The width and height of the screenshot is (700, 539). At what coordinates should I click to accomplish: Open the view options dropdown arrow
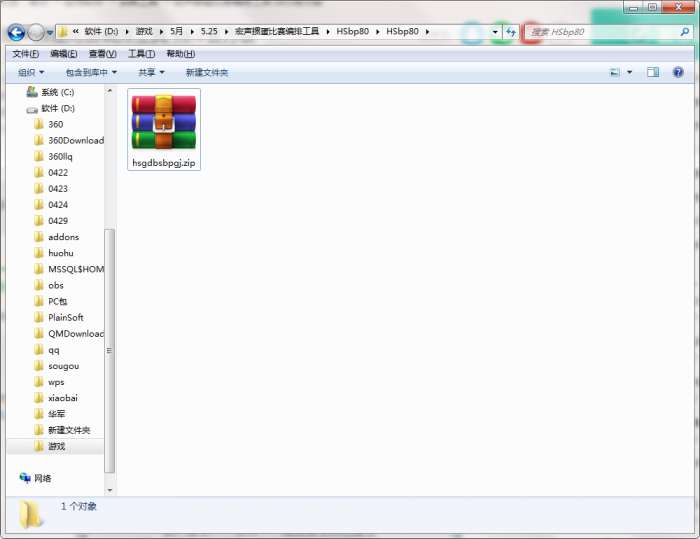pos(629,72)
